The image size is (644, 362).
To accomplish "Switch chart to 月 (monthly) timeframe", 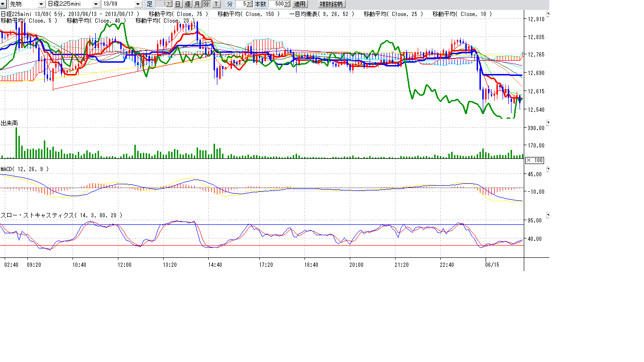I will coord(197,4).
